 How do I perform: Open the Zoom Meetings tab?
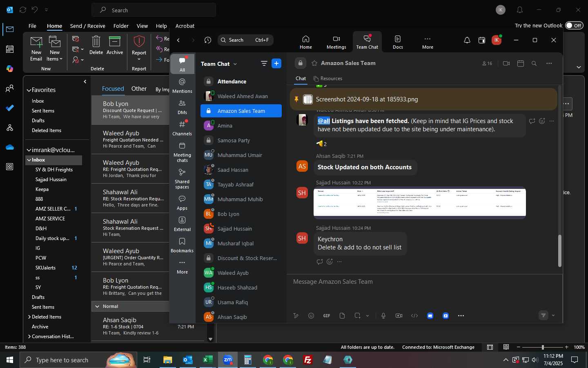pos(336,42)
